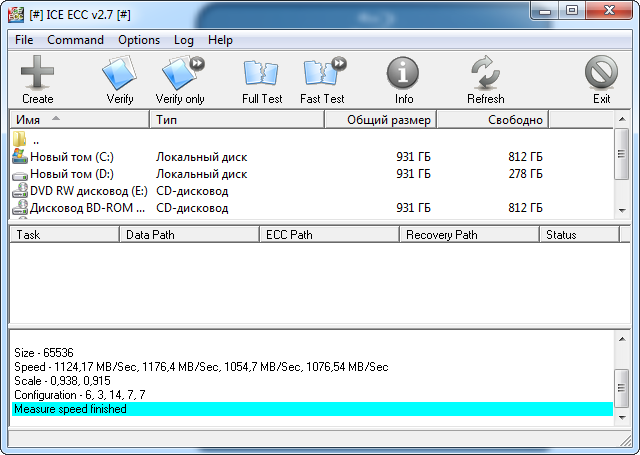The image size is (640, 455).
Task: Click the ECC Path column header
Action: 329,235
